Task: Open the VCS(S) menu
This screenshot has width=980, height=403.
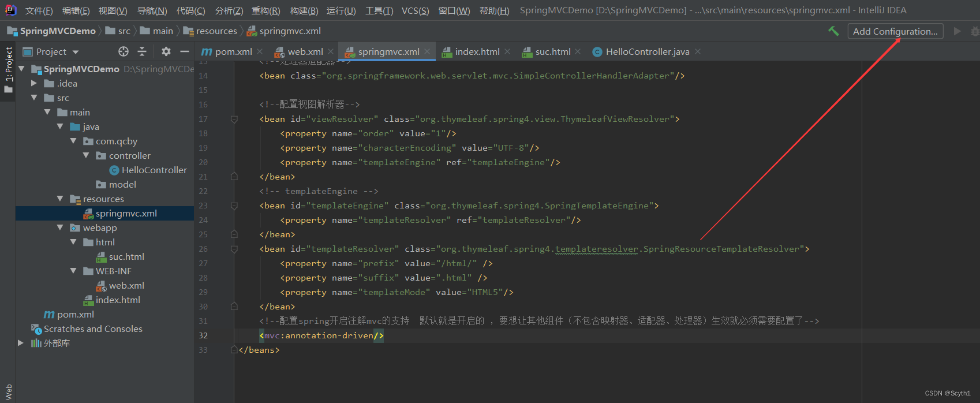Action: point(415,10)
